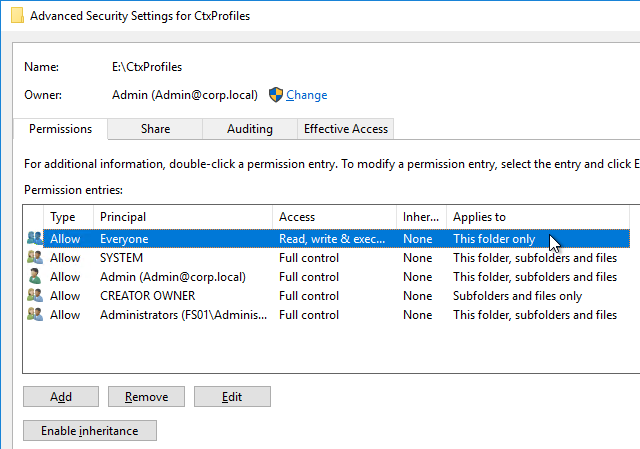The height and width of the screenshot is (449, 640).
Task: Click the folder icon in title bar
Action: tap(13, 16)
